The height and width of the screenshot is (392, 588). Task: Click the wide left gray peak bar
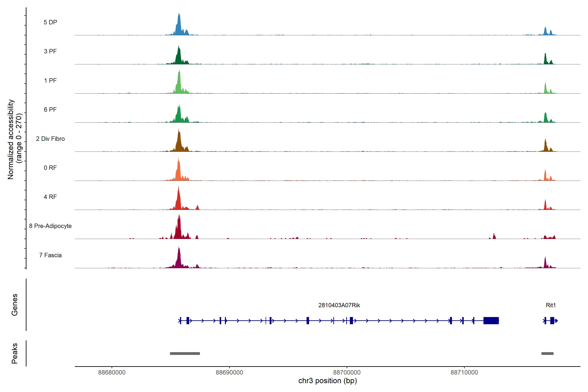click(185, 353)
